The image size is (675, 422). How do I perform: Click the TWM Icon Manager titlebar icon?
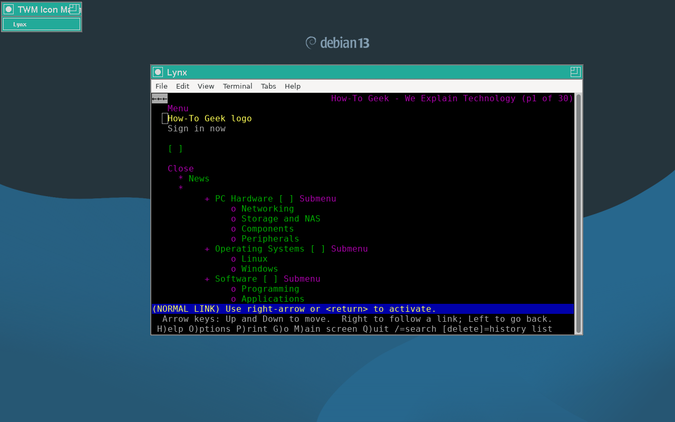pyautogui.click(x=8, y=9)
